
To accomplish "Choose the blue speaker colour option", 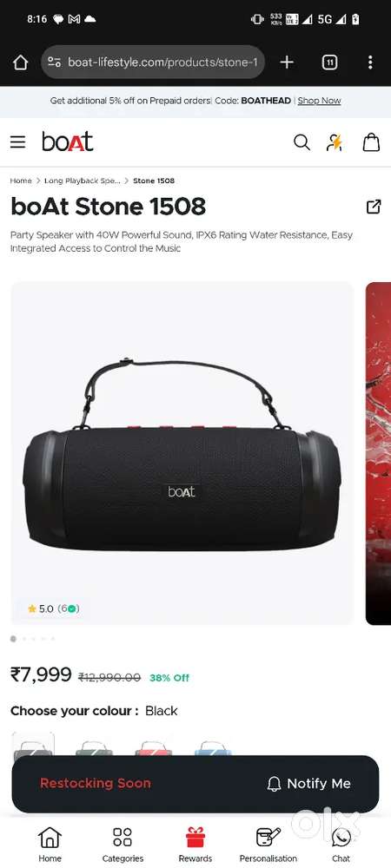I will [x=213, y=747].
